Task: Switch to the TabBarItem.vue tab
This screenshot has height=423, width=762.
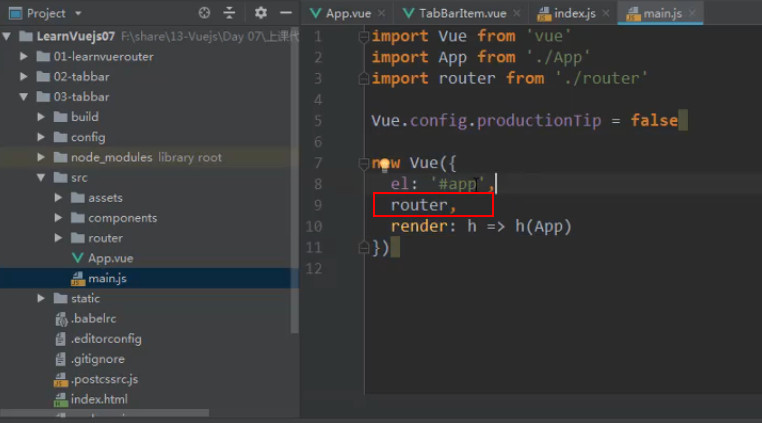Action: point(462,14)
